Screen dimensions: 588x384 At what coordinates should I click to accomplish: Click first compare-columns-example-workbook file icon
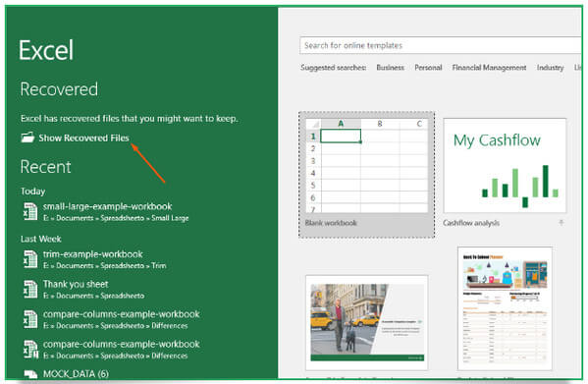(x=30, y=319)
